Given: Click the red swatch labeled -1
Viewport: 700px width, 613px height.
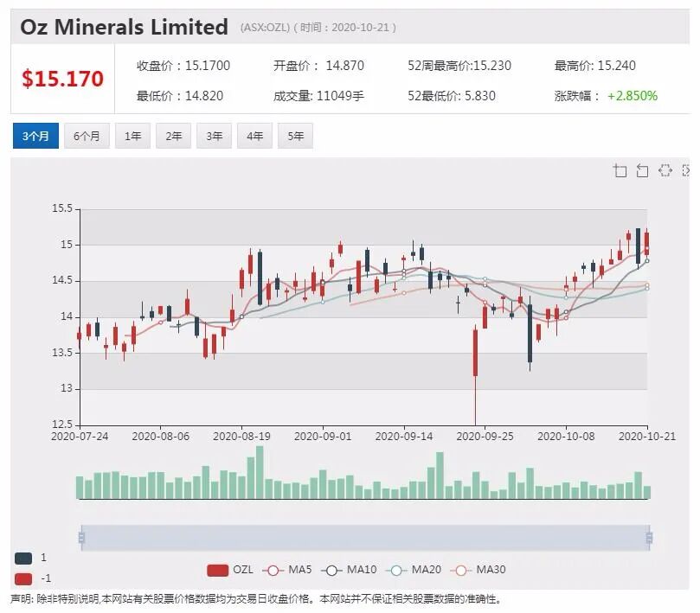Looking at the screenshot, I should tap(23, 579).
